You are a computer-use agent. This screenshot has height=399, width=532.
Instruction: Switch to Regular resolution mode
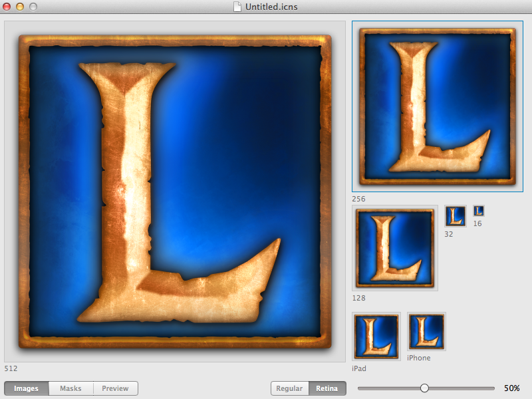(x=289, y=388)
